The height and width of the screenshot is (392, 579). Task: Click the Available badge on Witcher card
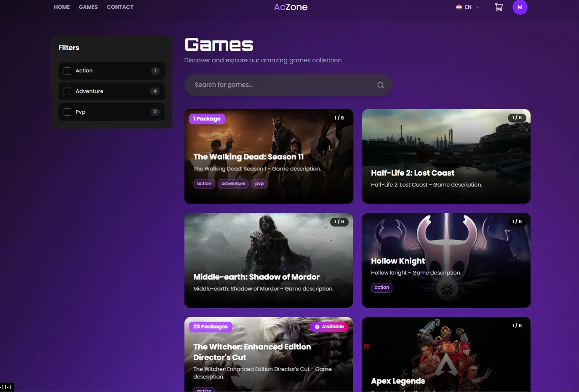[x=329, y=327]
